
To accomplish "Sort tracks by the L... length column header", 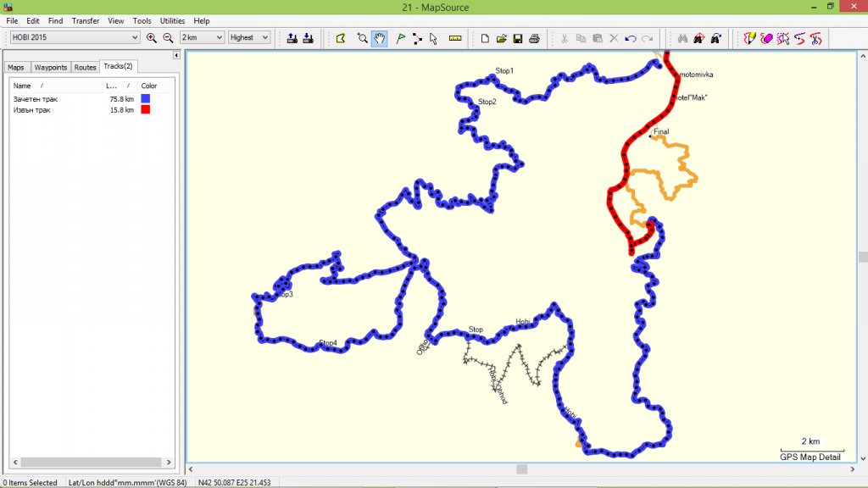I will click(120, 86).
